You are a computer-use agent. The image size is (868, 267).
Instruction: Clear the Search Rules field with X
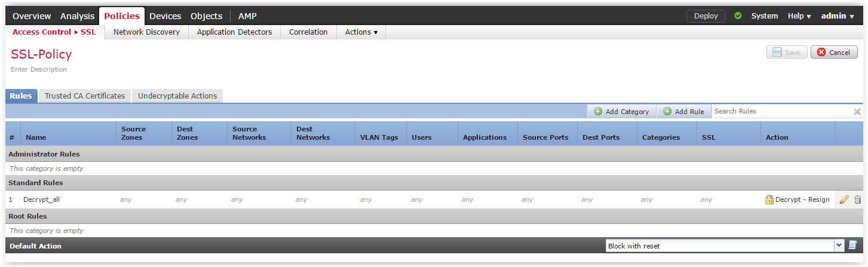[x=857, y=112]
